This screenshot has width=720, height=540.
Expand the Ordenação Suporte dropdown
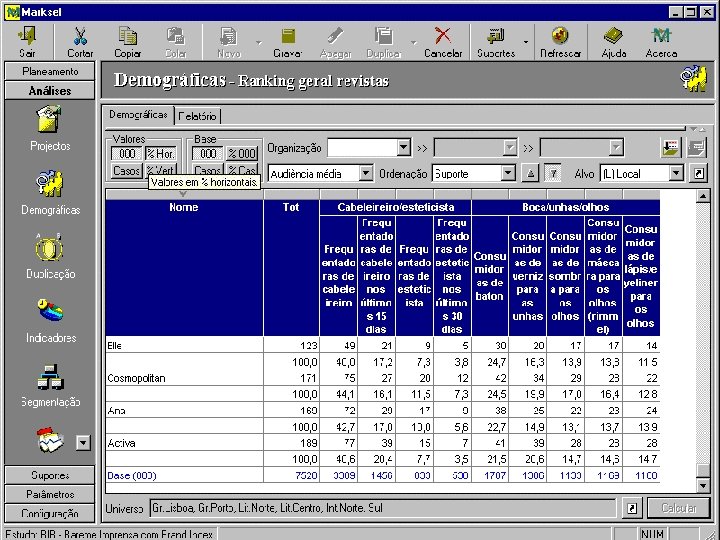[x=508, y=174]
